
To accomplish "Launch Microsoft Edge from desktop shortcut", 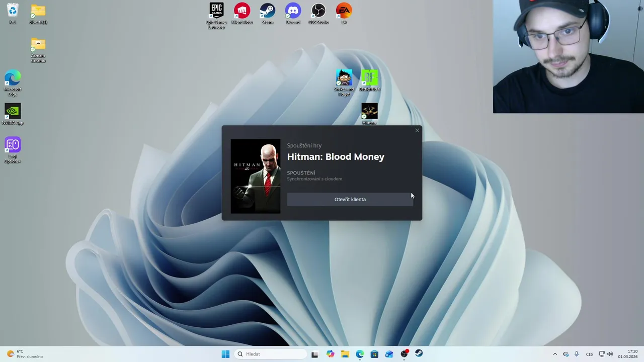I will (12, 83).
